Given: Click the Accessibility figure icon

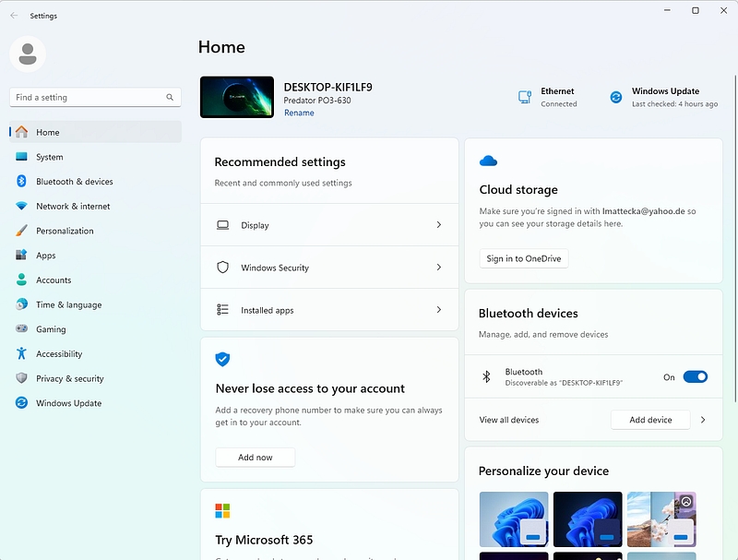Looking at the screenshot, I should tap(21, 353).
